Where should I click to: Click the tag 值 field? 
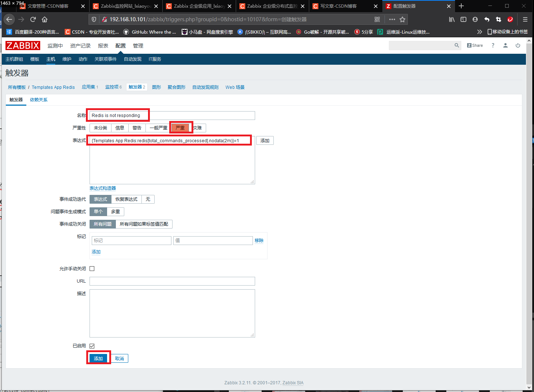coord(213,241)
